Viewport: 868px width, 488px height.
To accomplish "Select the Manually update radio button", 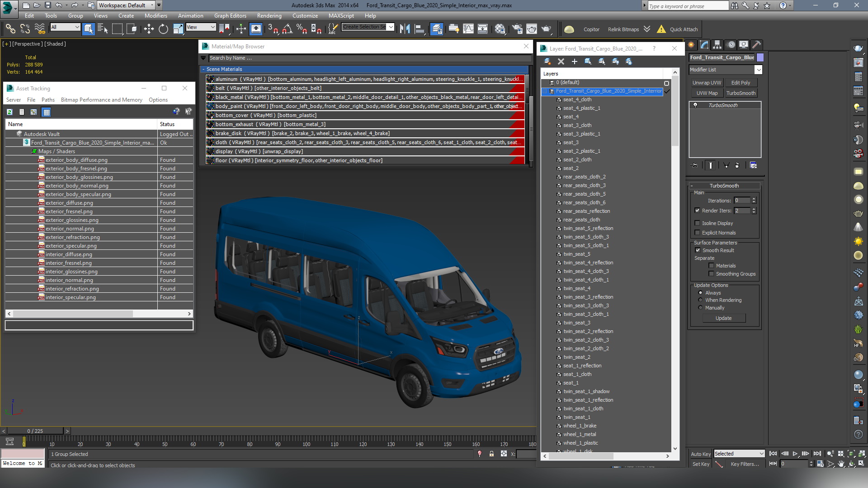I will 701,308.
